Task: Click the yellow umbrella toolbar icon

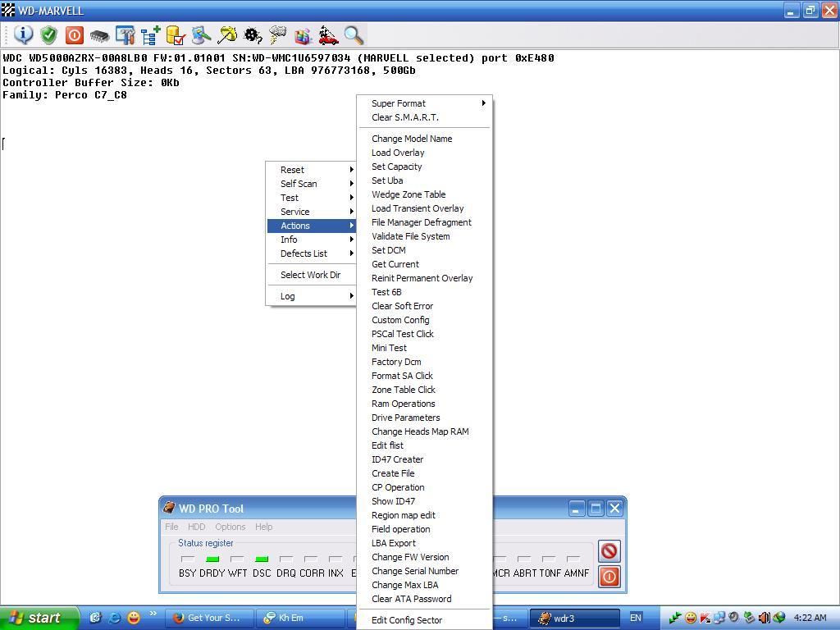Action: (226, 35)
